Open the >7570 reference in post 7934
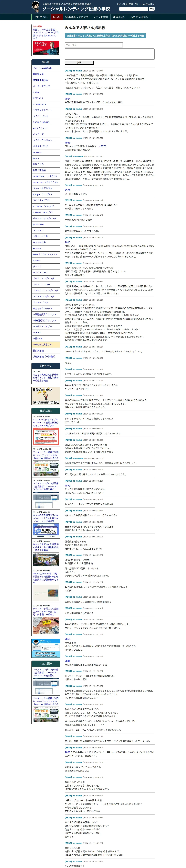 tap(103, 146)
